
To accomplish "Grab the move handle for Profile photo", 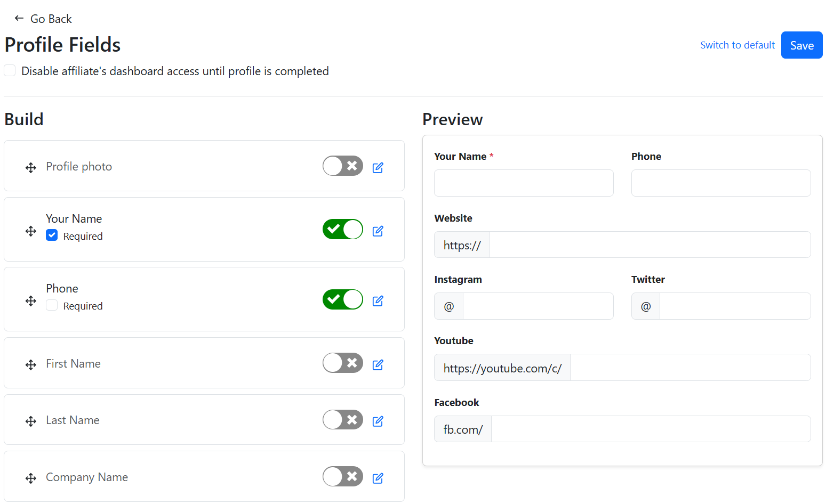I will [x=31, y=168].
